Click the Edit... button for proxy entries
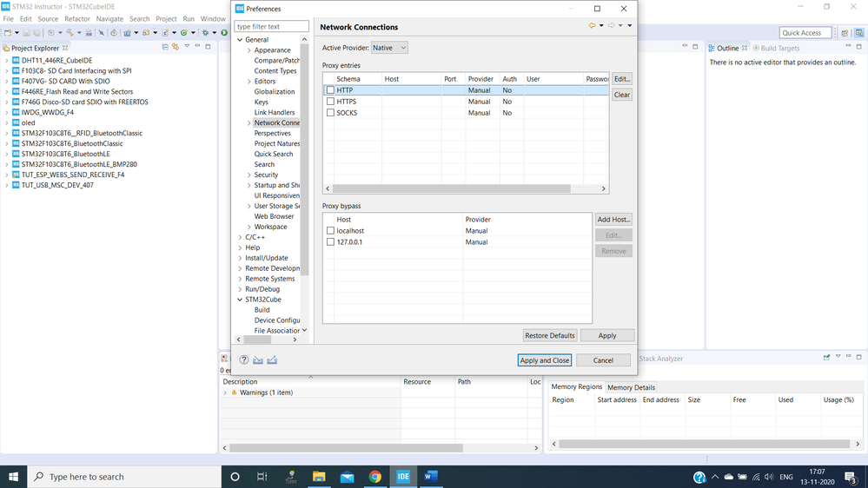The height and width of the screenshot is (488, 868). tap(621, 78)
